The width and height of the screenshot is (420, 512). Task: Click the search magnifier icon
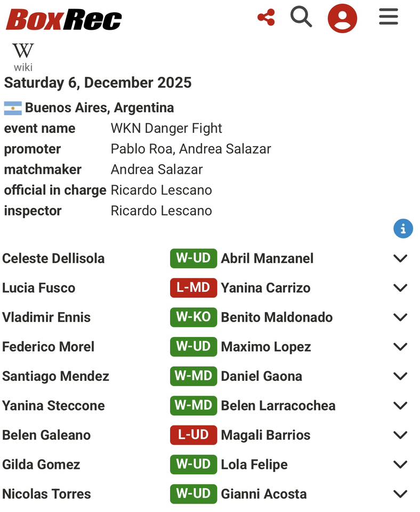pyautogui.click(x=301, y=17)
